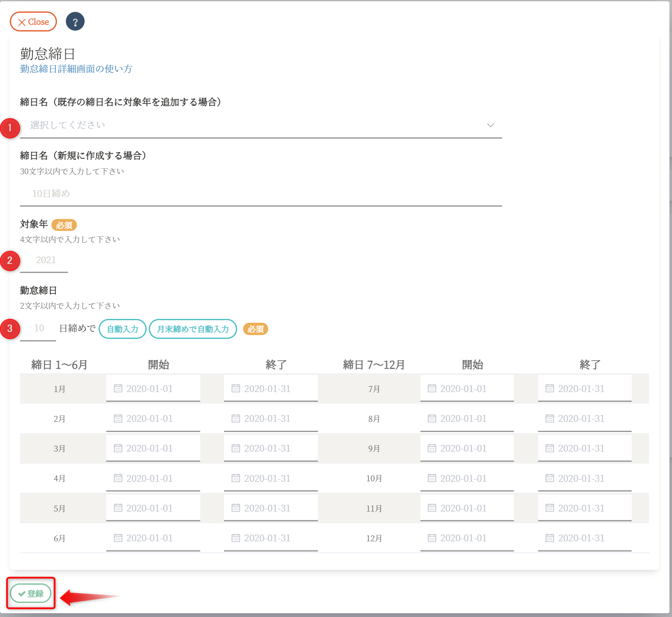This screenshot has width=672, height=617.
Task: Open 勤怠締日詳細画面の使い方 link
Action: (76, 69)
